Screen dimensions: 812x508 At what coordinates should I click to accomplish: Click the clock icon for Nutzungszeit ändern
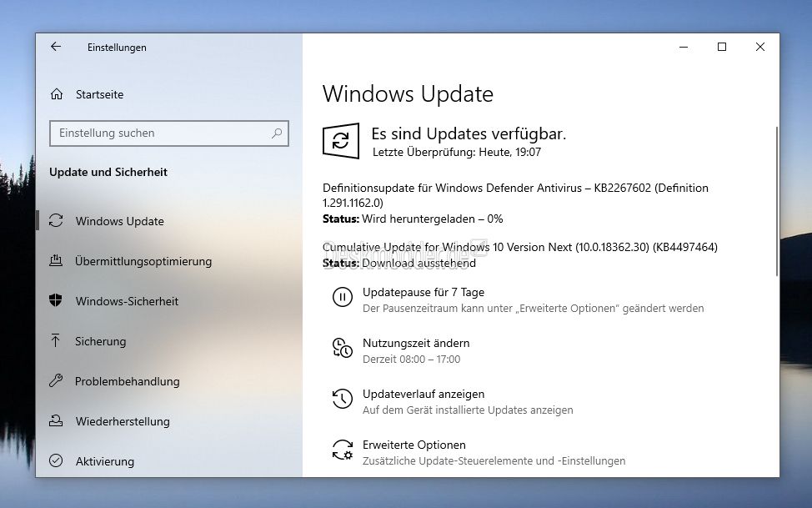click(x=343, y=348)
